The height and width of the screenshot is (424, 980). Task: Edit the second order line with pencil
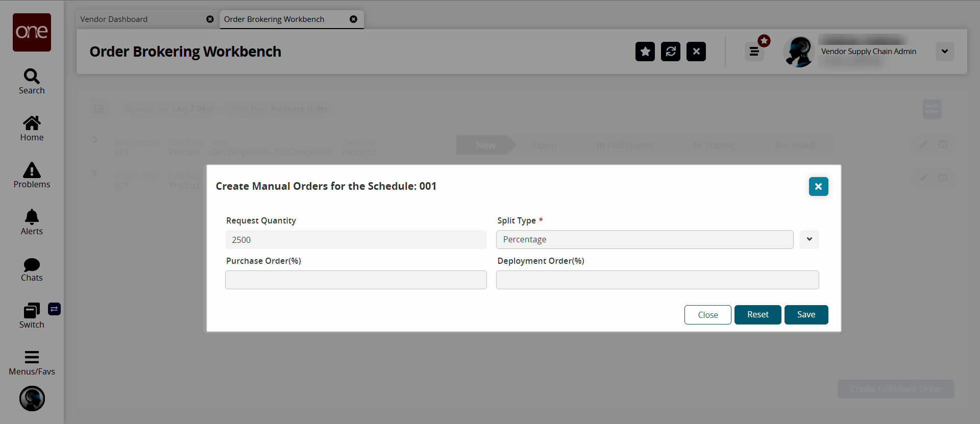tap(924, 178)
